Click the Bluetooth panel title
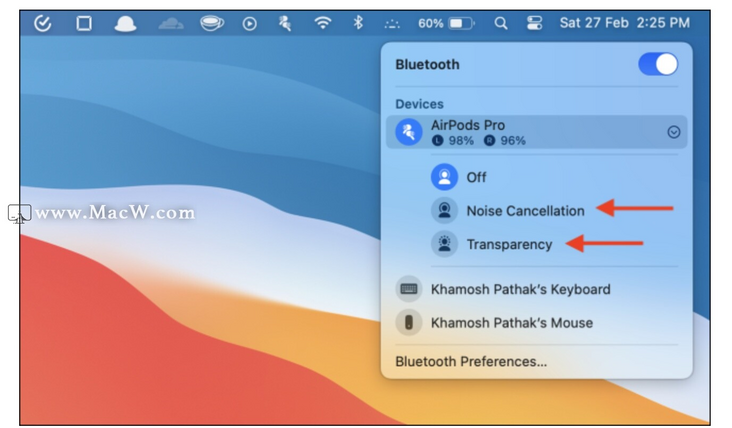732x428 pixels. tap(427, 64)
